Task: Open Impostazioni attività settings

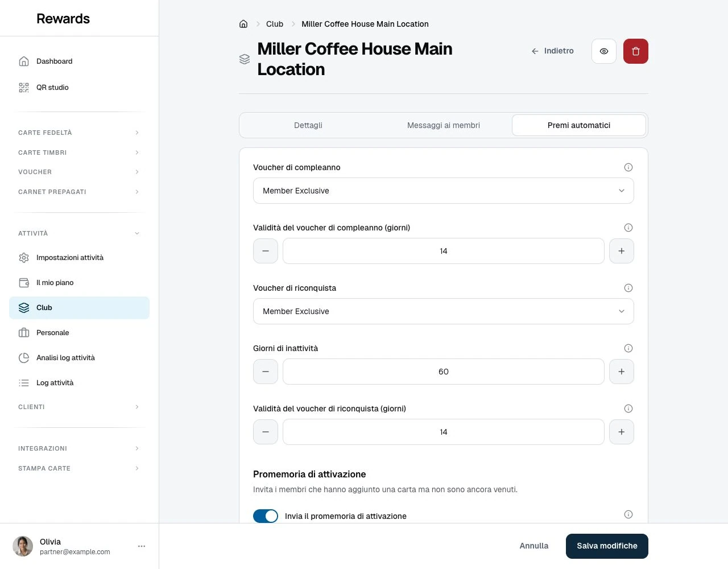Action: tap(79, 258)
